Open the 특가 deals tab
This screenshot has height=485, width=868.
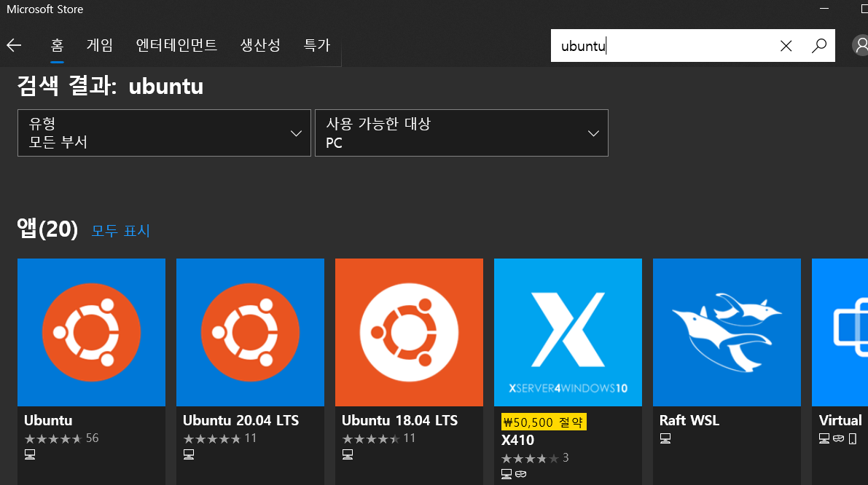316,45
